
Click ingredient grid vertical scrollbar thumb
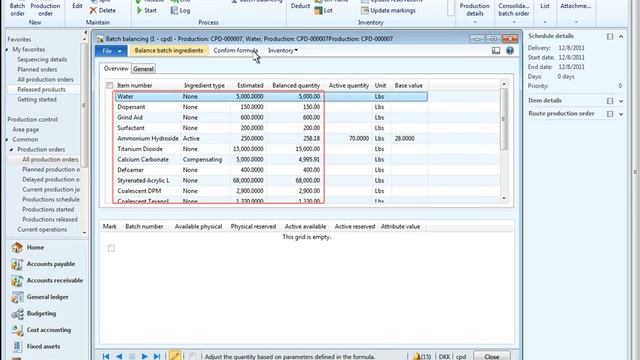tap(503, 119)
